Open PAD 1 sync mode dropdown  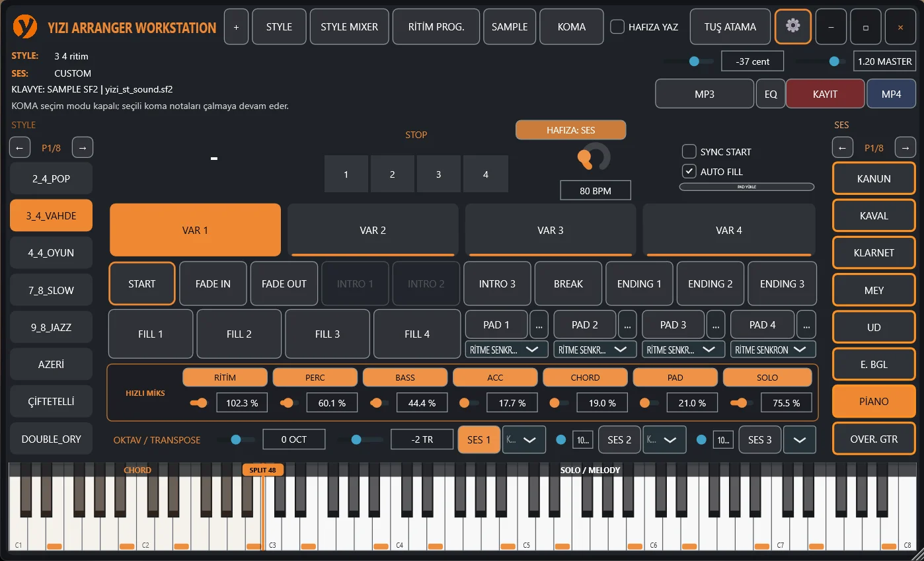(x=506, y=349)
